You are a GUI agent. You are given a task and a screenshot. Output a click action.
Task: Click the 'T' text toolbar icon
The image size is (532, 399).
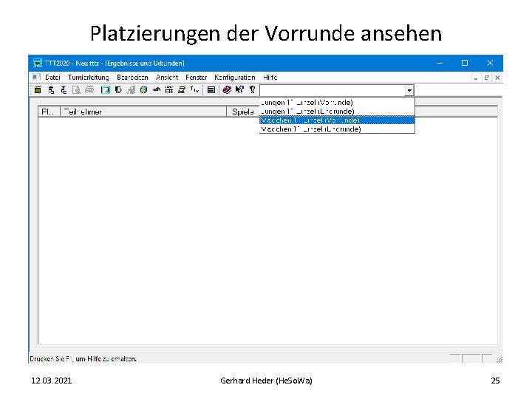pos(194,90)
